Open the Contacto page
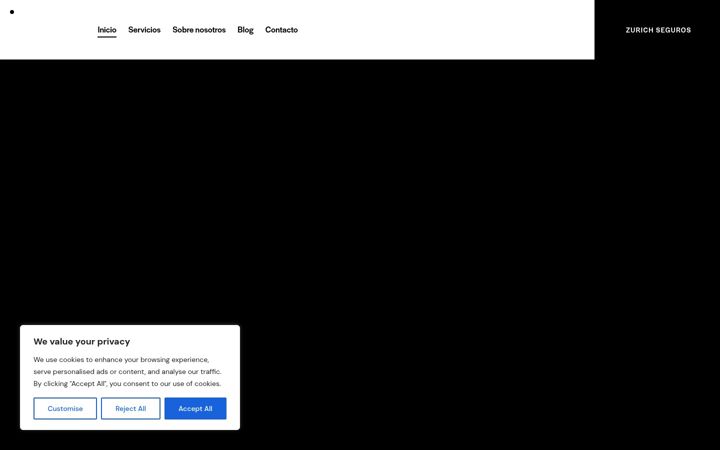This screenshot has height=450, width=720. (x=281, y=30)
